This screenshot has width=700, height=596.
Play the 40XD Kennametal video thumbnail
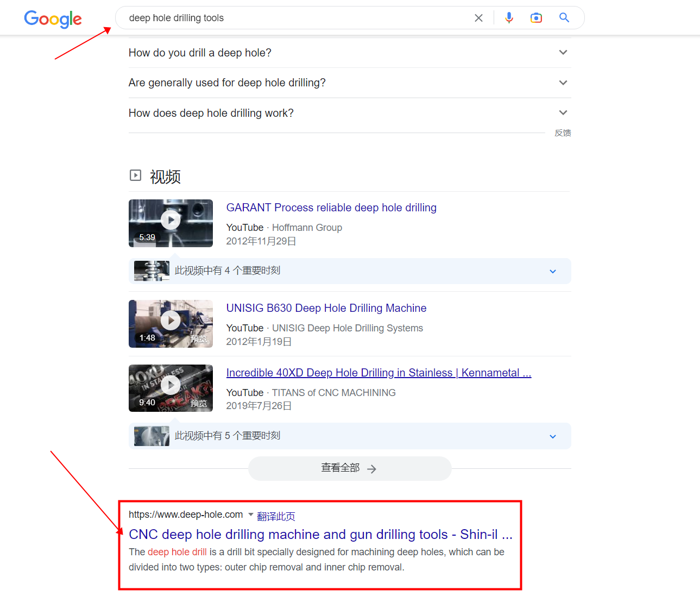point(171,388)
